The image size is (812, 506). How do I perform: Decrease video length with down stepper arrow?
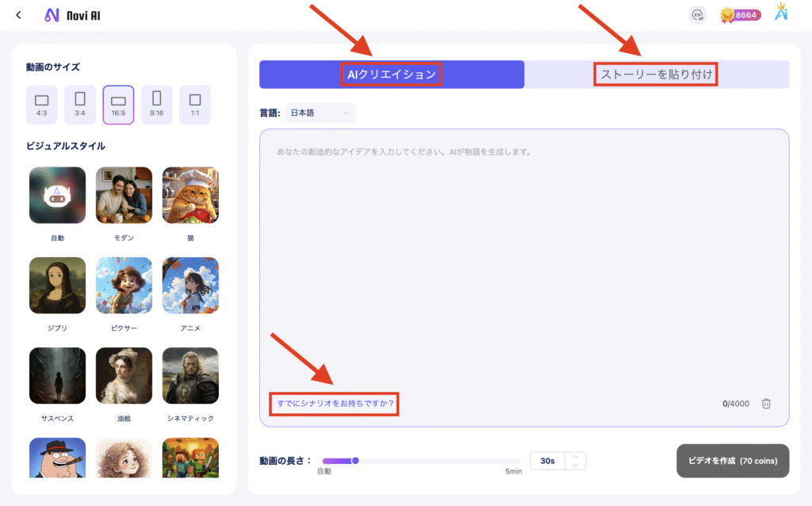[x=575, y=466]
